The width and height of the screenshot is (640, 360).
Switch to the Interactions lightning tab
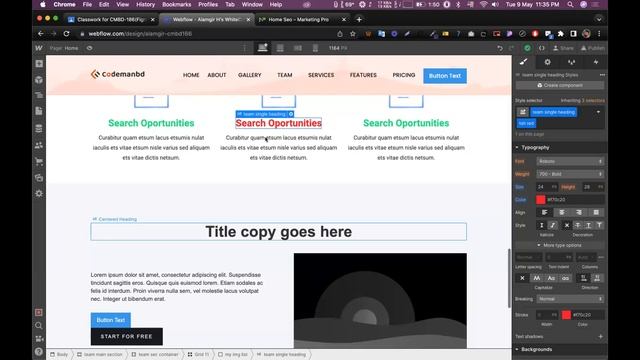(x=596, y=62)
